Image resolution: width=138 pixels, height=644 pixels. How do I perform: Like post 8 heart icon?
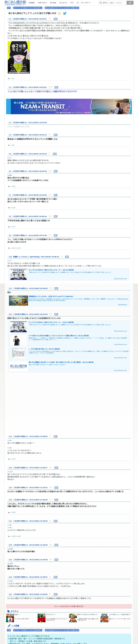click(x=49, y=216)
